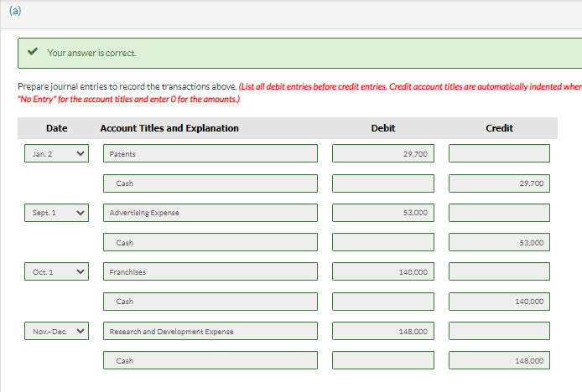
Task: Click empty debit field in Cash row under Advertising Expense
Action: pyautogui.click(x=383, y=242)
